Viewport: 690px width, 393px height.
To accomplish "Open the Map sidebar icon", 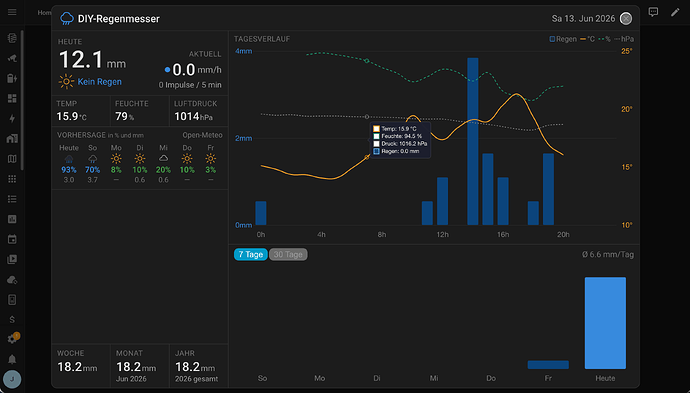I will 12,159.
